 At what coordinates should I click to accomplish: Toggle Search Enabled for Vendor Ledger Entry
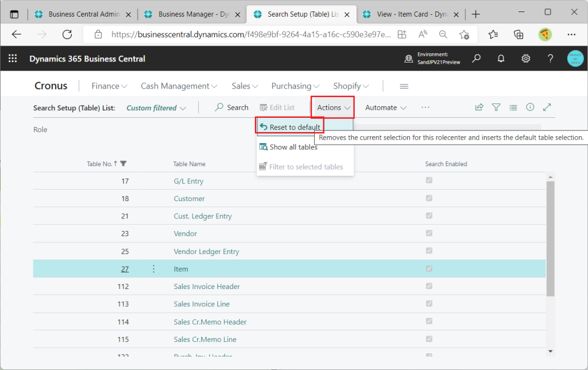pos(429,250)
